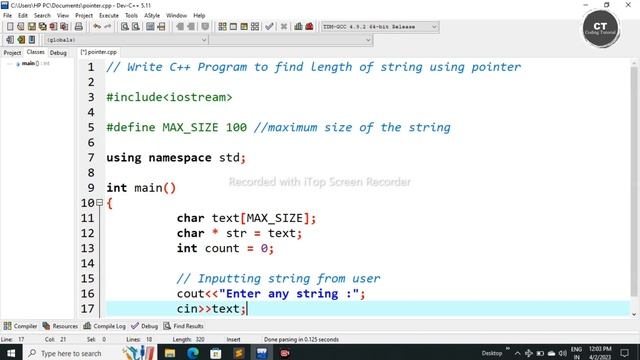Viewport: 640px width, 360px height.
Task: Indent selection with the Indent icon
Action: click(180, 27)
